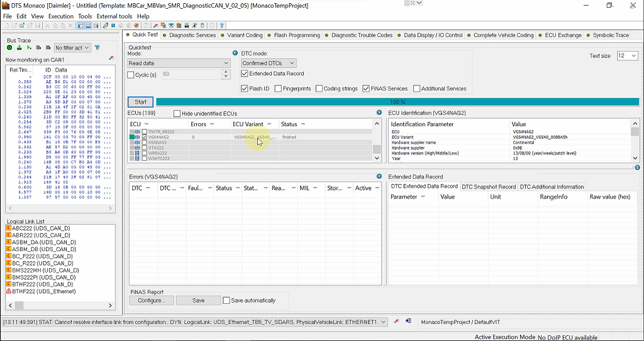Click the FiNAS Report Configure button

point(151,300)
